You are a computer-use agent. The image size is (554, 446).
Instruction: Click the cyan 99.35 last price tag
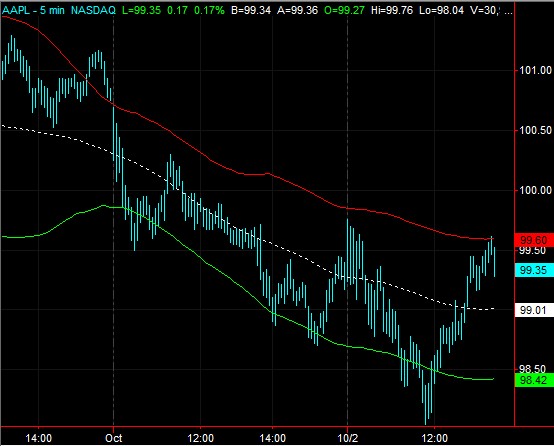534,270
